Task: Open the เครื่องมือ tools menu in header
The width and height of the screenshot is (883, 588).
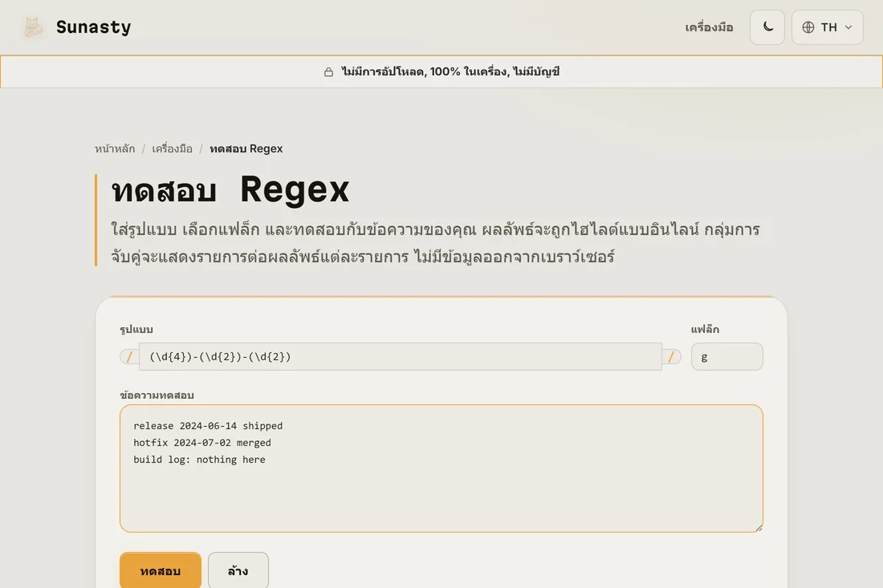Action: pos(709,27)
